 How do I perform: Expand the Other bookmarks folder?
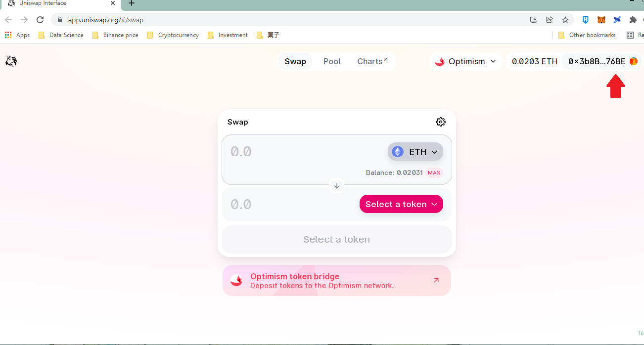[587, 35]
